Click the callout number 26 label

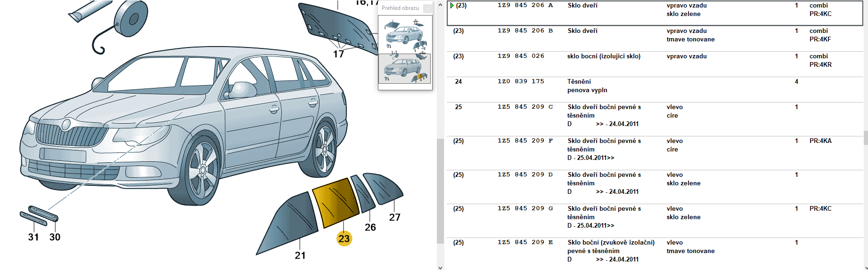point(370,227)
